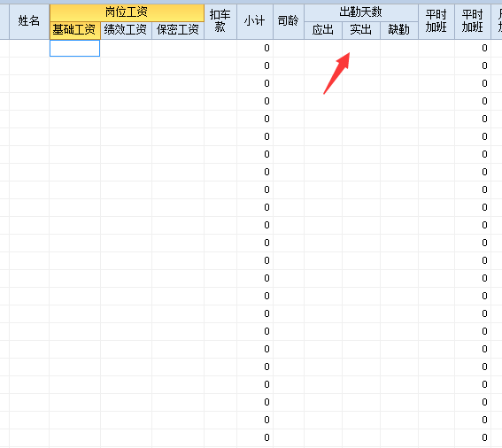Select first empty cell under 绩效工资
The image size is (502, 448).
tap(126, 49)
